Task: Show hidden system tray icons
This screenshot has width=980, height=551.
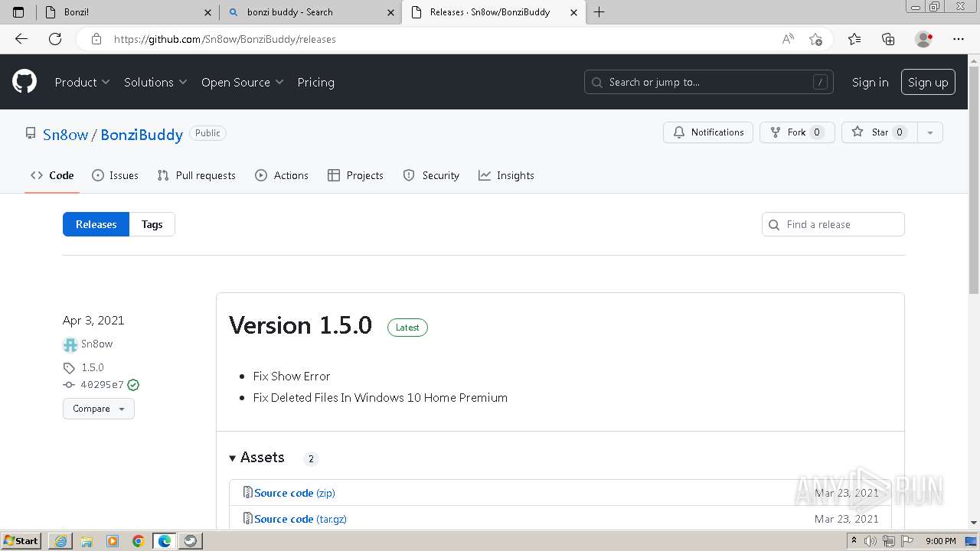Action: point(854,541)
